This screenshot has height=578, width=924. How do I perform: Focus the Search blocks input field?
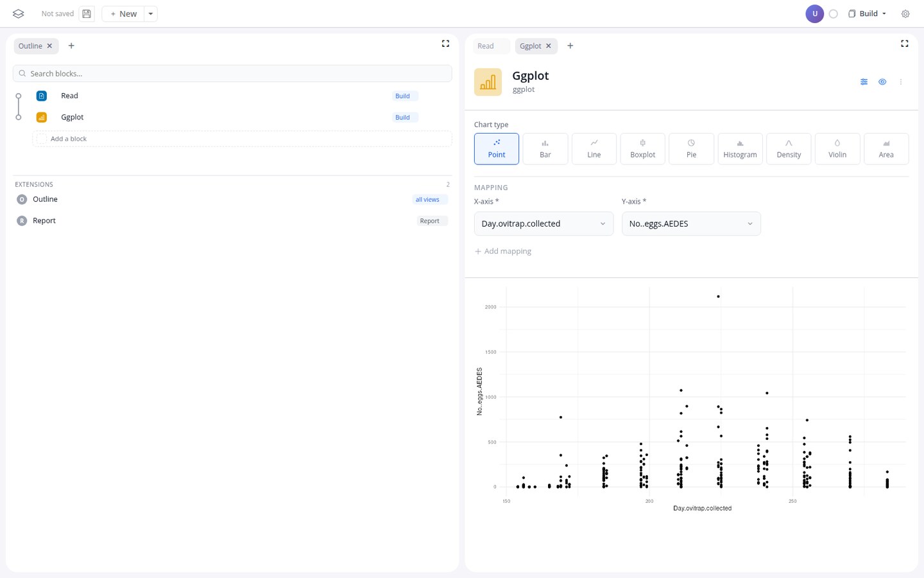pyautogui.click(x=232, y=73)
